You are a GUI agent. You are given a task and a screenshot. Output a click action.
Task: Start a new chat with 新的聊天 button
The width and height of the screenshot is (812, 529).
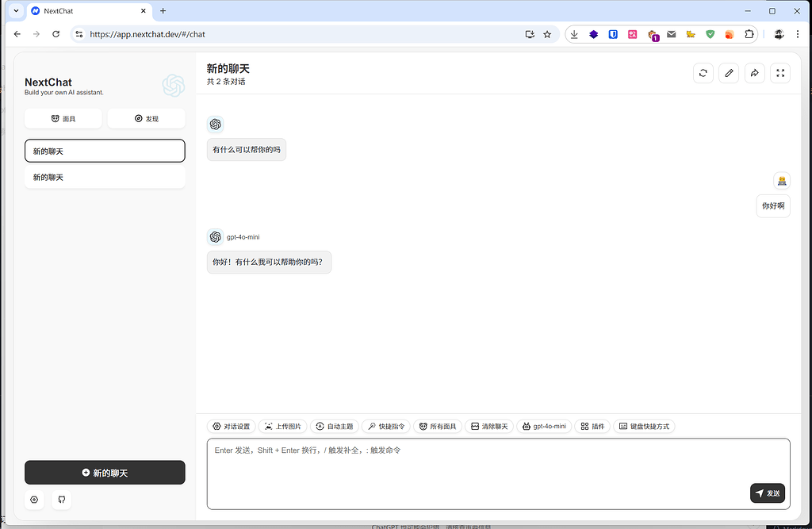coord(105,473)
